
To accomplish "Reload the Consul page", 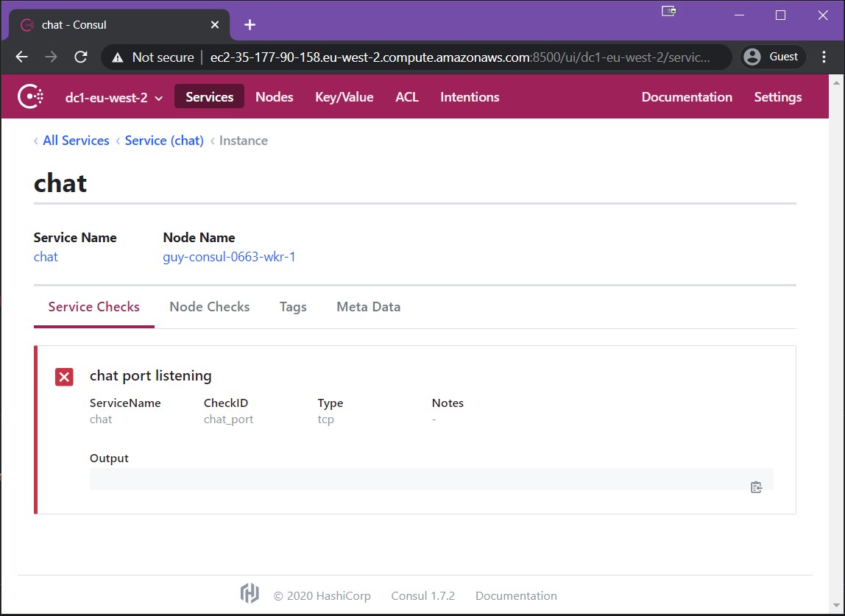I will [x=81, y=57].
